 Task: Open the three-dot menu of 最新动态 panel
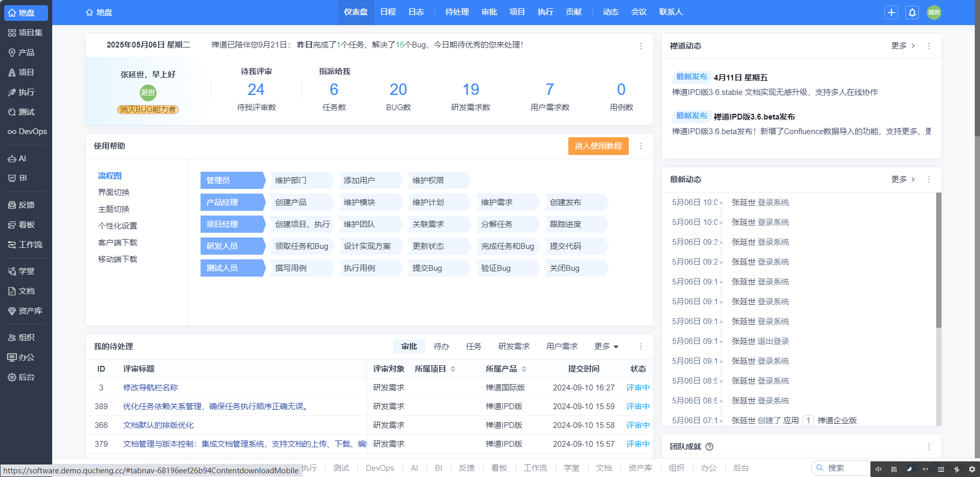929,180
